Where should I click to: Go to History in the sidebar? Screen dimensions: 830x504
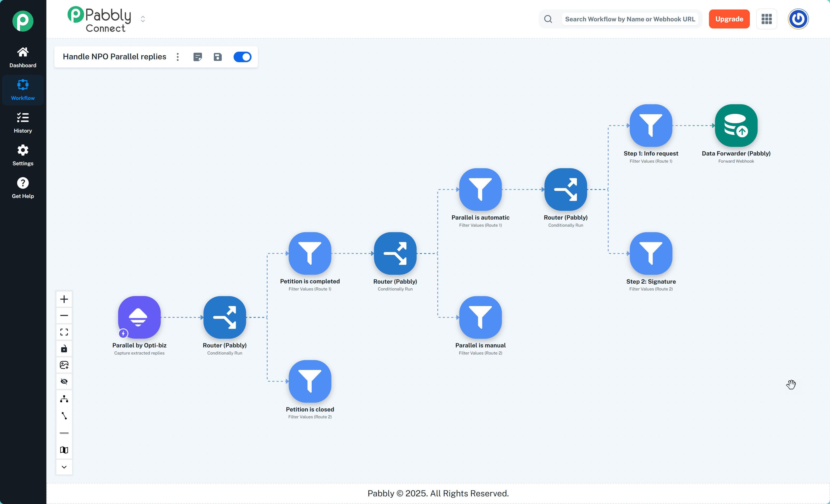(23, 123)
